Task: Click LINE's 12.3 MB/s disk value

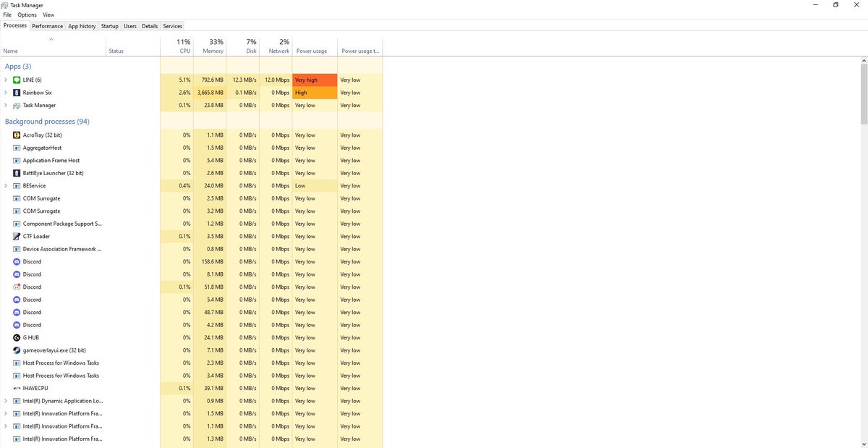Action: (244, 80)
